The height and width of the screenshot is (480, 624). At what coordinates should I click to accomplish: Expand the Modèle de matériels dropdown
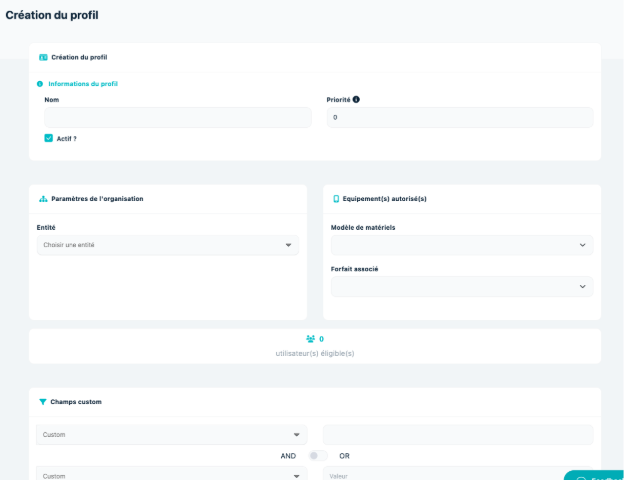point(462,245)
